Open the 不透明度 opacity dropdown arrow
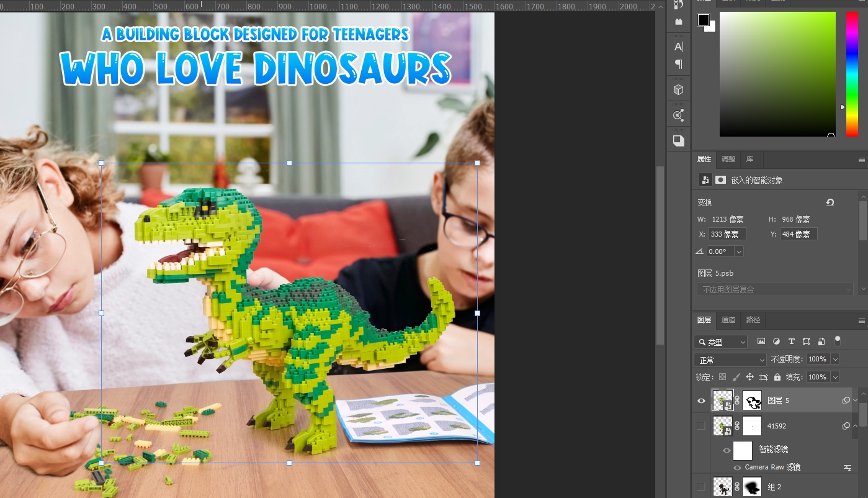Viewport: 868px width, 498px height. (x=835, y=360)
